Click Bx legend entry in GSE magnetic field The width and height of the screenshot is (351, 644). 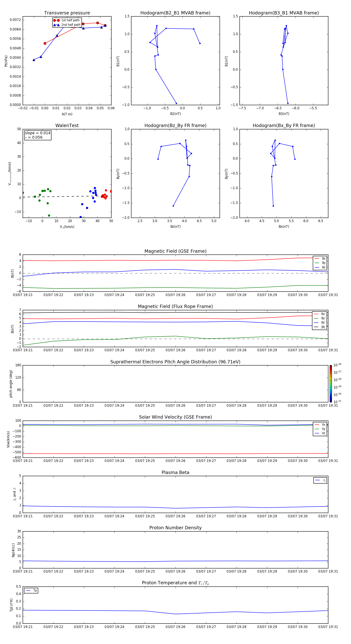point(320,259)
